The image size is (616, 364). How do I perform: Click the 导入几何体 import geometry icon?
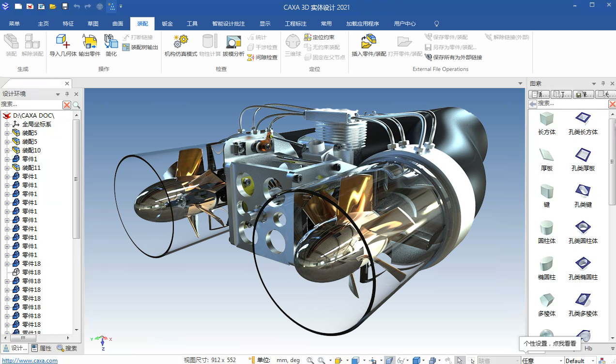63,42
